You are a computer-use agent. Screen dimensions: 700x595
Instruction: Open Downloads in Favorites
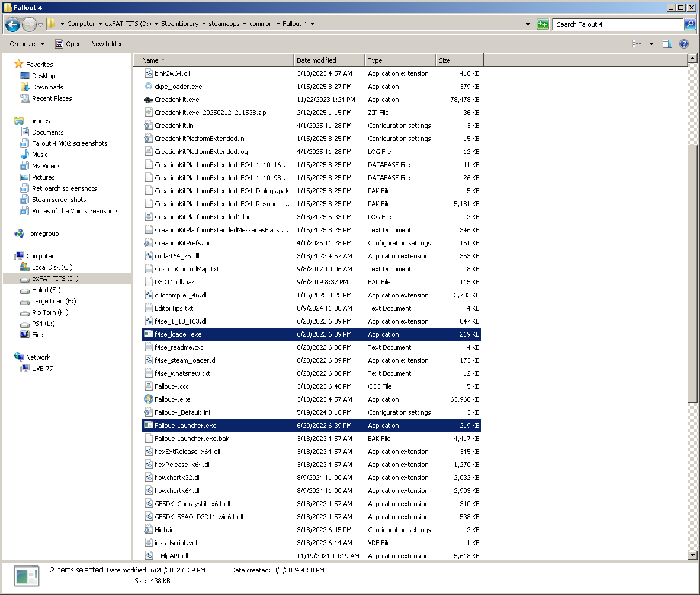pos(47,87)
